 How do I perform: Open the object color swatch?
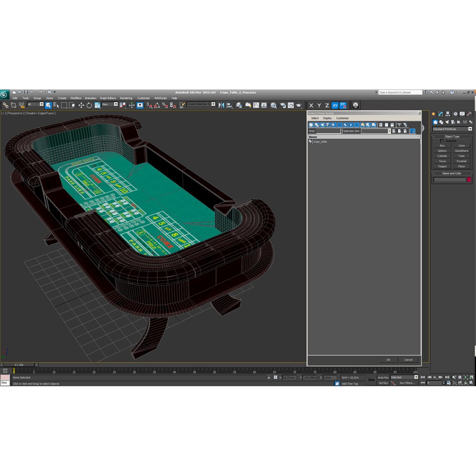click(469, 180)
